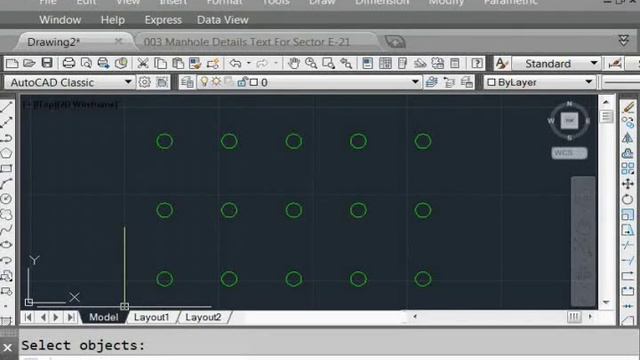The width and height of the screenshot is (640, 360).
Task: Click the Publish icon
Action: click(103, 63)
